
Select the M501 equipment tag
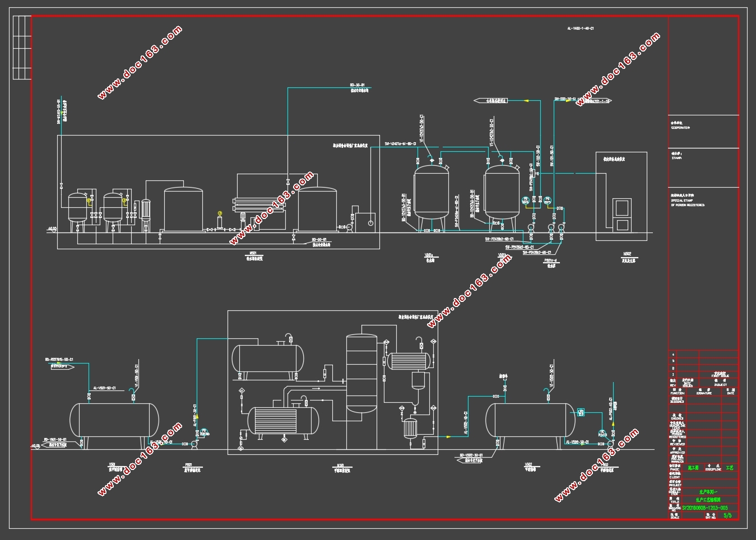click(x=253, y=253)
